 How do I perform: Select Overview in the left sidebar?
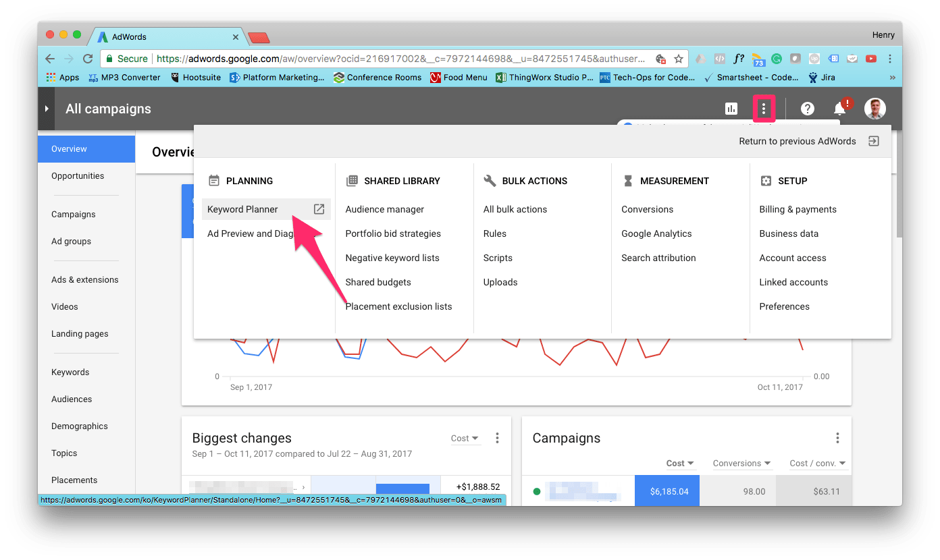[86, 149]
